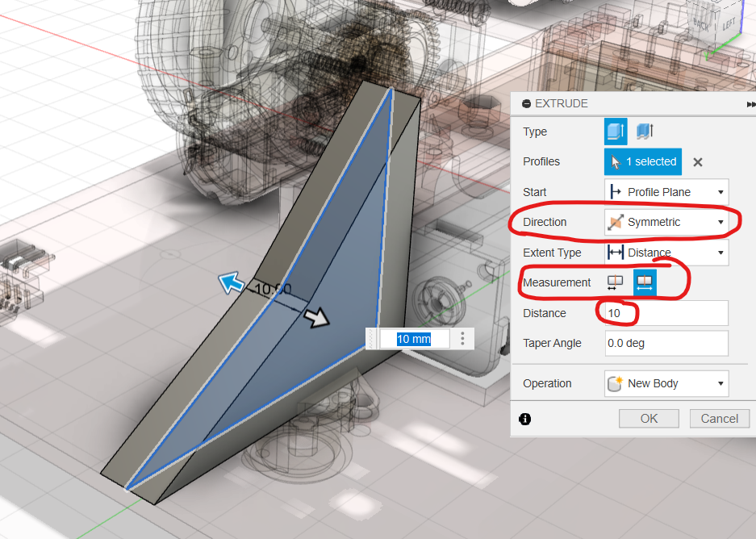Screen dimensions: 756x539
Task: Click the Taper Angle input field
Action: (x=666, y=343)
